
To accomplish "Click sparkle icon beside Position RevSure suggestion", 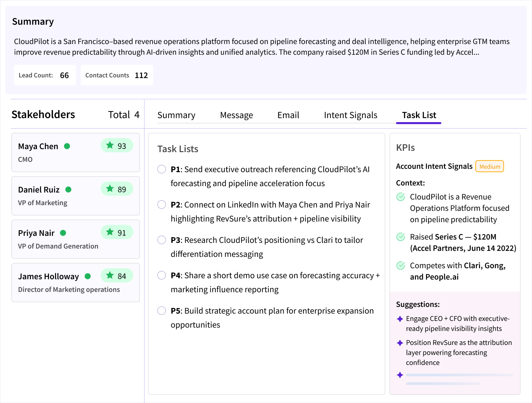I will tap(400, 343).
